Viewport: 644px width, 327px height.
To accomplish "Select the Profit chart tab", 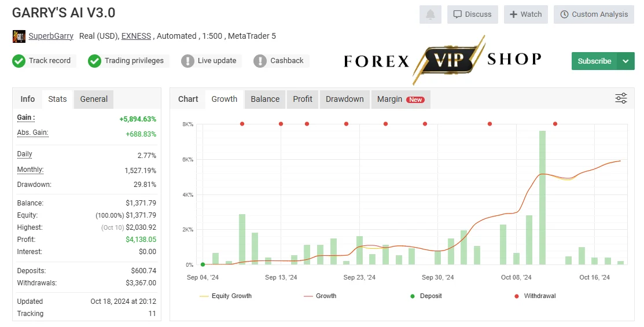I will [303, 99].
